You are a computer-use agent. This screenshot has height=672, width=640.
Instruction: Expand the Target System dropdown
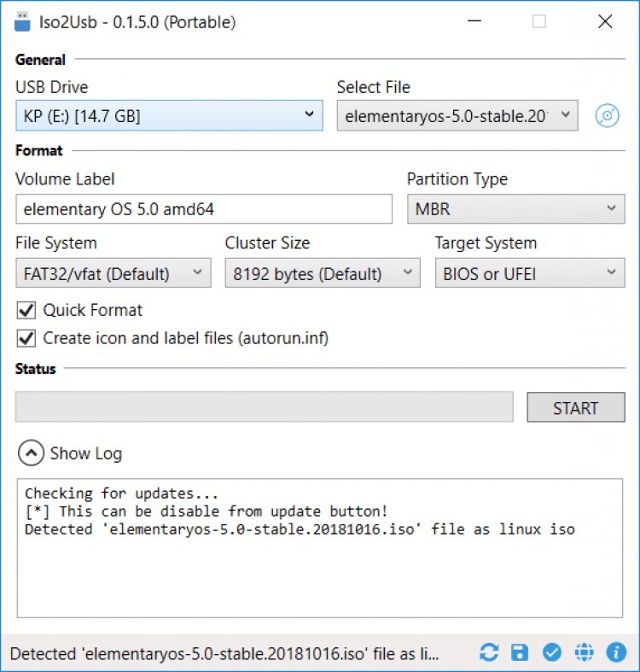click(529, 274)
